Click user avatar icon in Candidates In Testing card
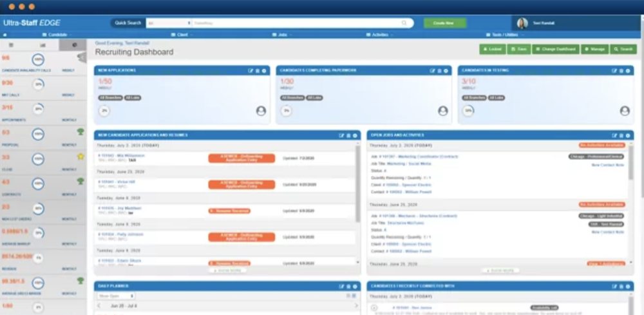 click(625, 111)
